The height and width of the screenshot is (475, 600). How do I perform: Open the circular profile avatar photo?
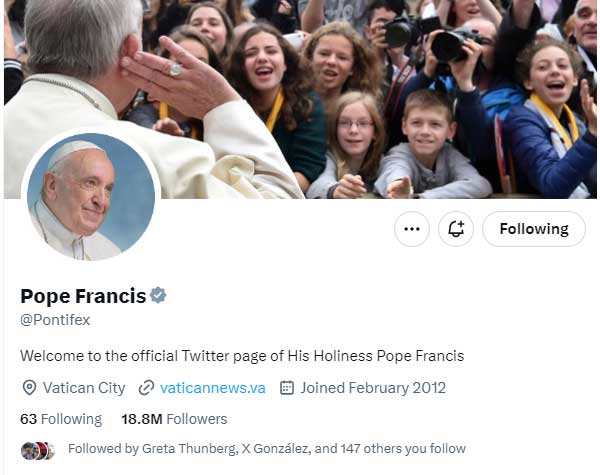tap(91, 197)
